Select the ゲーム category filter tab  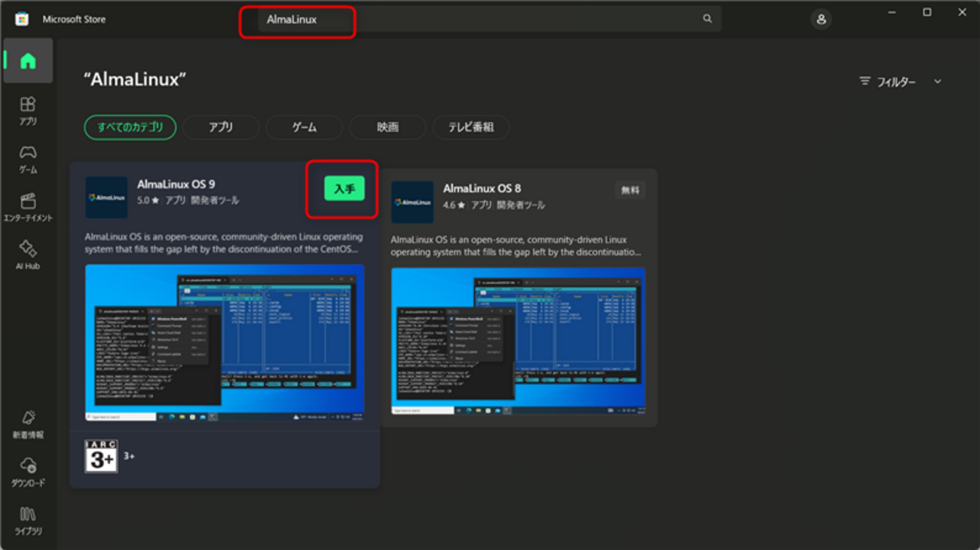pos(305,127)
